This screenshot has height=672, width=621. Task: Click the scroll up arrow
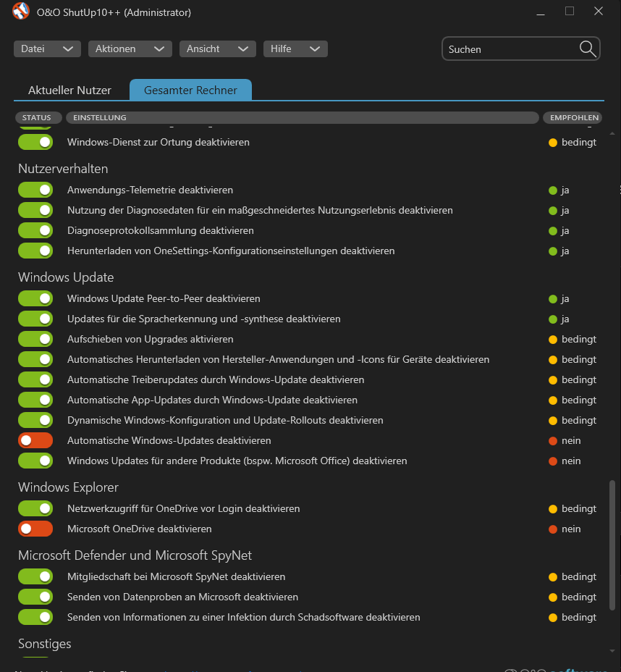click(x=612, y=134)
